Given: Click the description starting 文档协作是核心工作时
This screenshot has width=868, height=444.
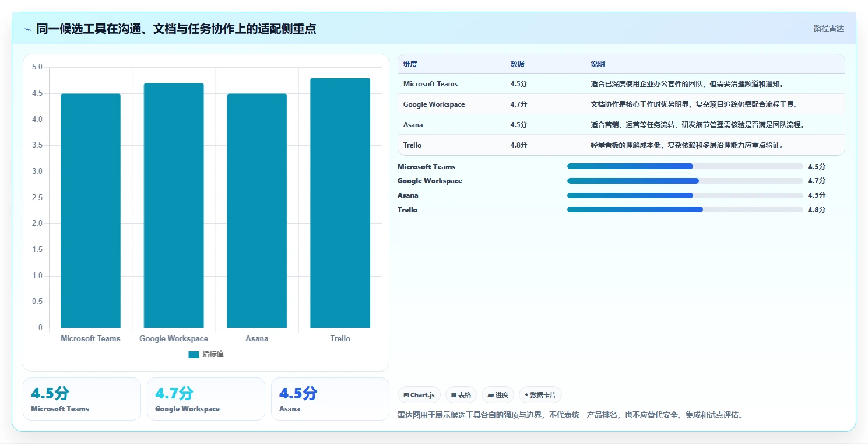Looking at the screenshot, I should point(694,104).
